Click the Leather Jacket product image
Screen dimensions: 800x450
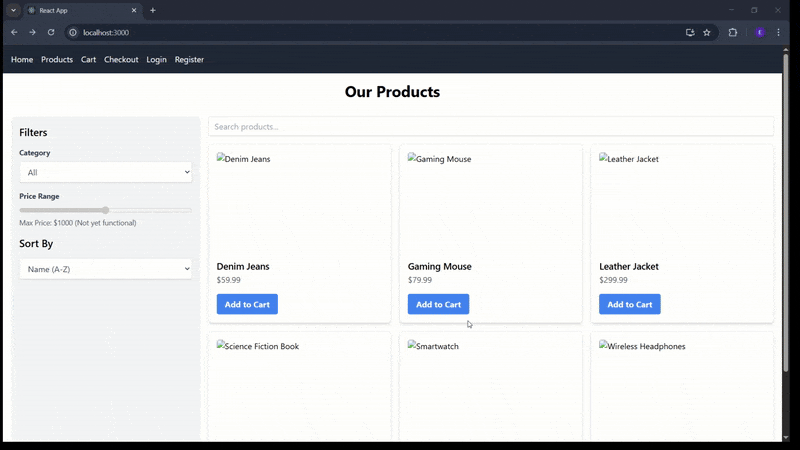pos(682,204)
